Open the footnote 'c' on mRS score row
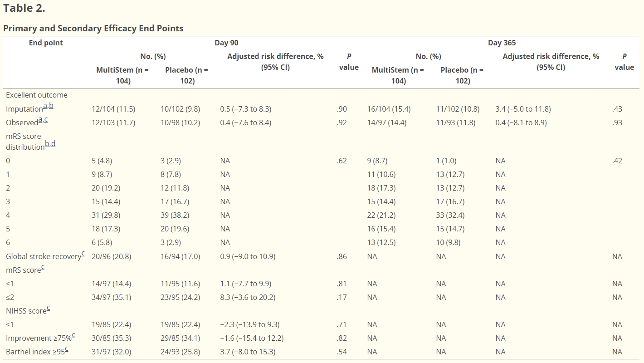The image size is (644, 363). click(x=43, y=267)
